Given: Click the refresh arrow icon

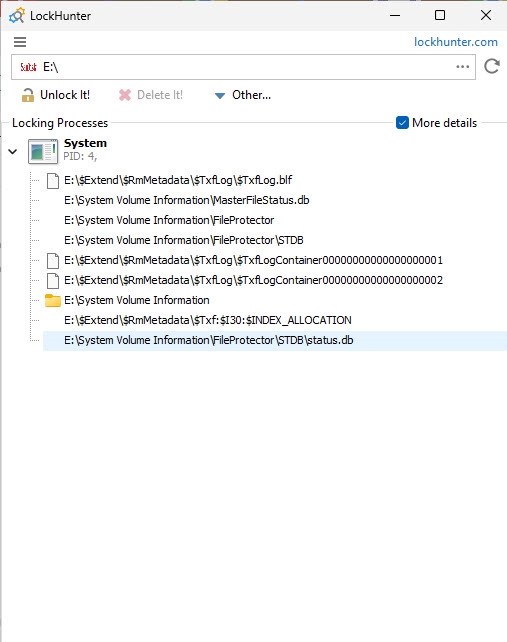Looking at the screenshot, I should 492,66.
